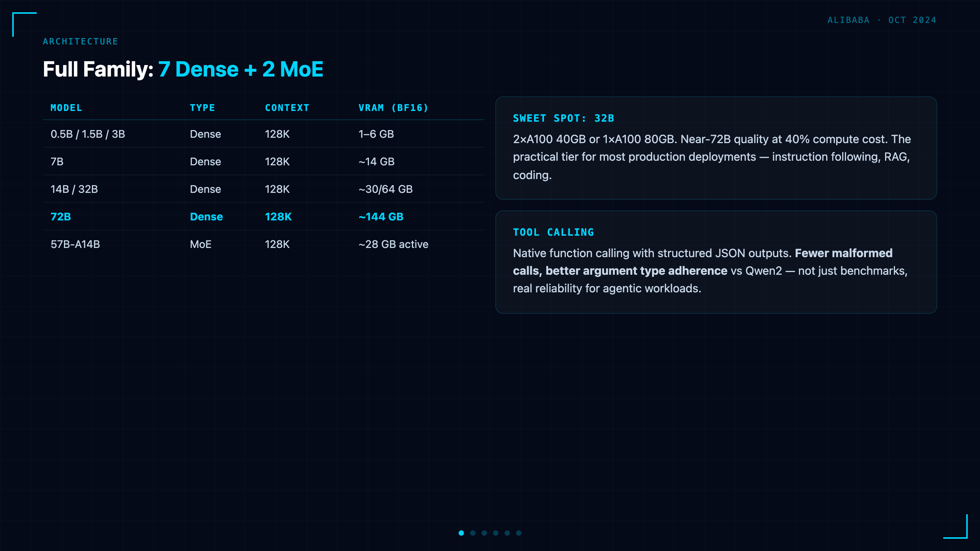
Task: Click the 'SWEET SPOT: 32B' card heading
Action: pyautogui.click(x=563, y=118)
